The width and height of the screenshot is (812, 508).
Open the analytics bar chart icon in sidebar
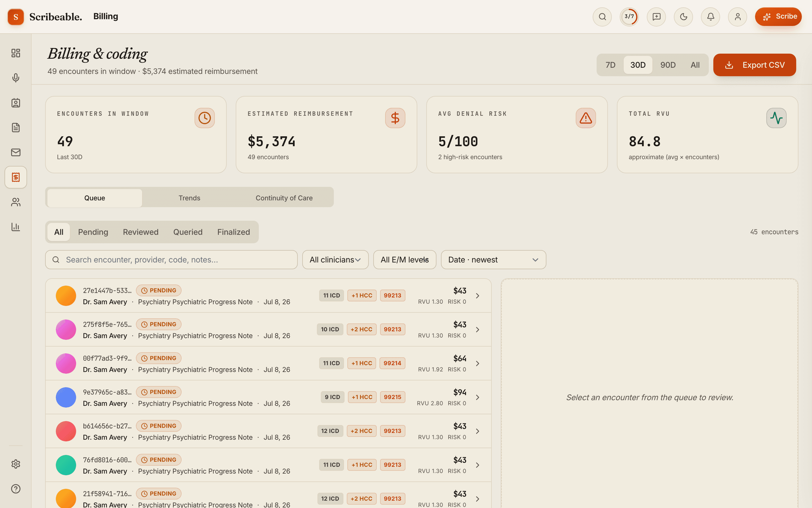click(x=16, y=227)
